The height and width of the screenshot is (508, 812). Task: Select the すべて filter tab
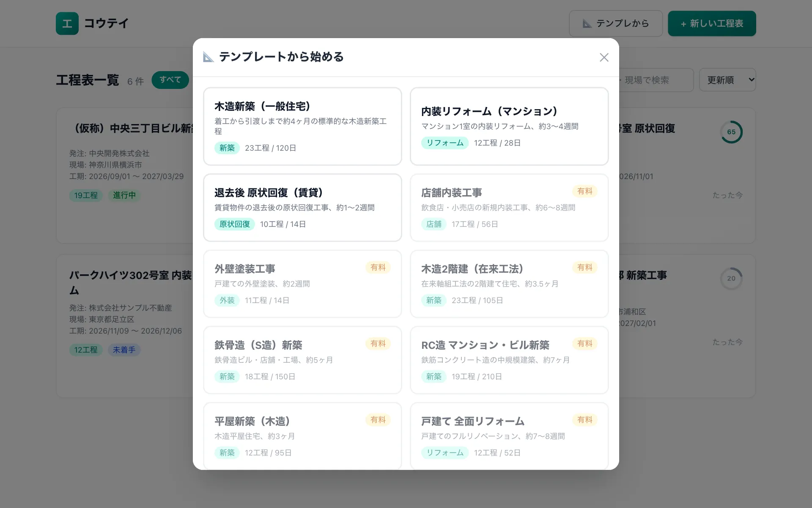(170, 80)
